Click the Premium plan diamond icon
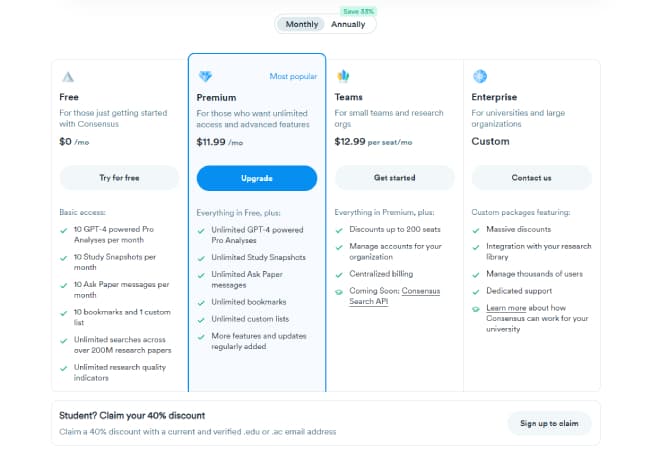Viewport: 650px width, 450px height. (x=205, y=76)
